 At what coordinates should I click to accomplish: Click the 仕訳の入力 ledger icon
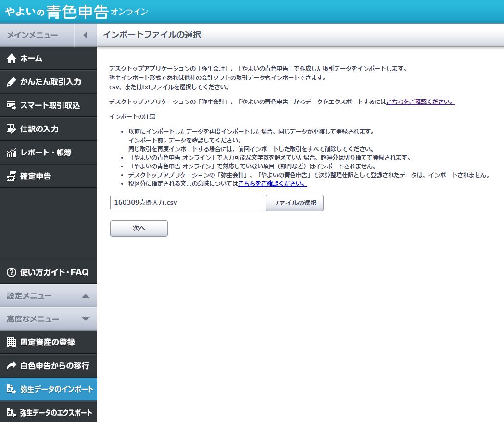click(11, 129)
